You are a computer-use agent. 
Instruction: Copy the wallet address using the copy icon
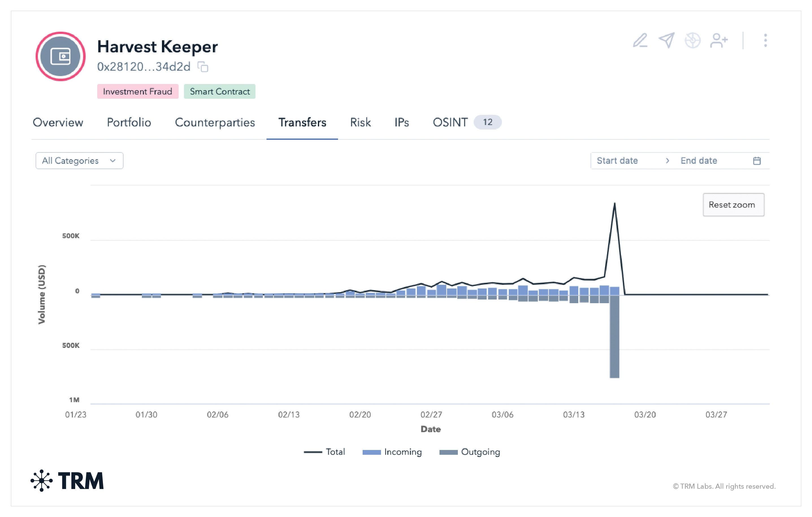pyautogui.click(x=203, y=67)
